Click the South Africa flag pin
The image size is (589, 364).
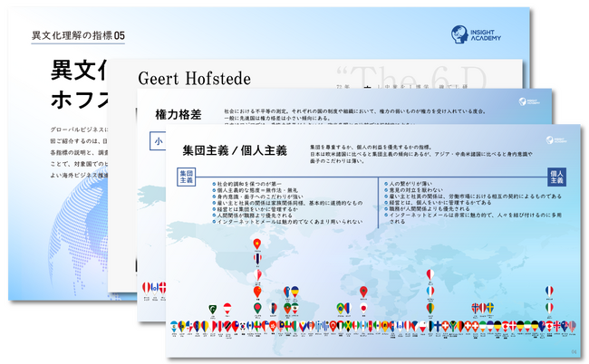coord(453,326)
